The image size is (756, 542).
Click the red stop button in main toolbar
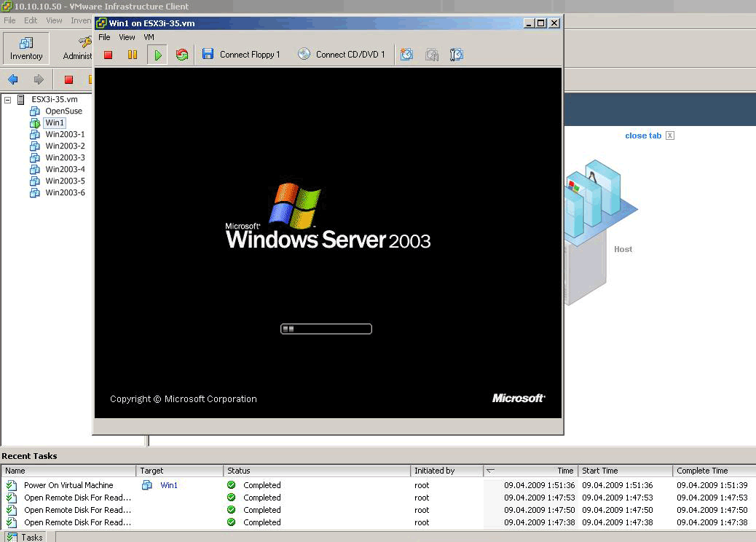pos(68,79)
